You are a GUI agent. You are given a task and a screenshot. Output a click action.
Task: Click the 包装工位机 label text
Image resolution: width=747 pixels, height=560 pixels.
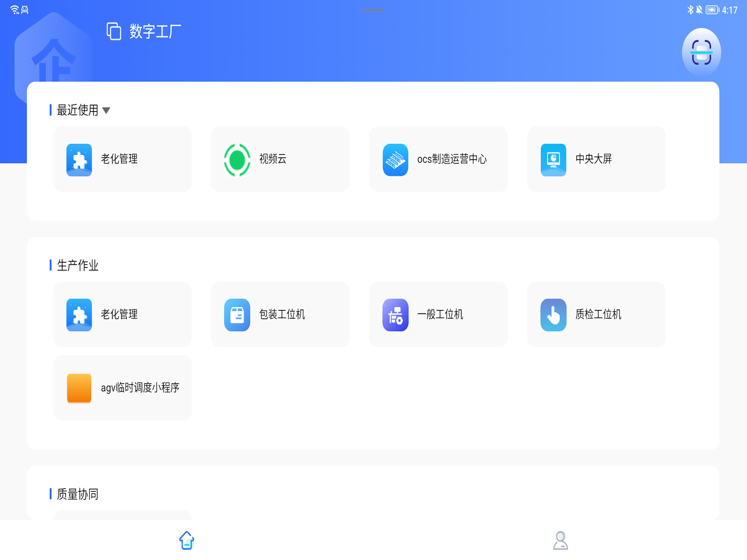coord(282,314)
